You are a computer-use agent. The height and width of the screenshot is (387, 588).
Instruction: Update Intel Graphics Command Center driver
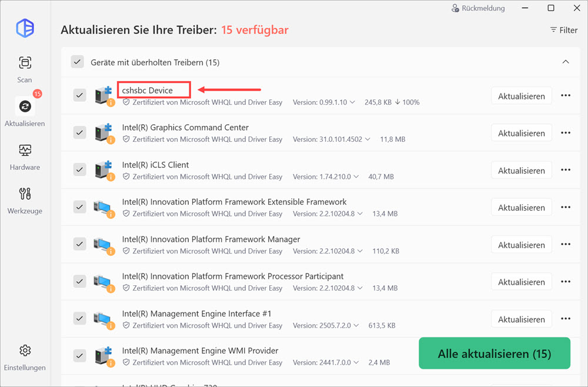coord(521,133)
